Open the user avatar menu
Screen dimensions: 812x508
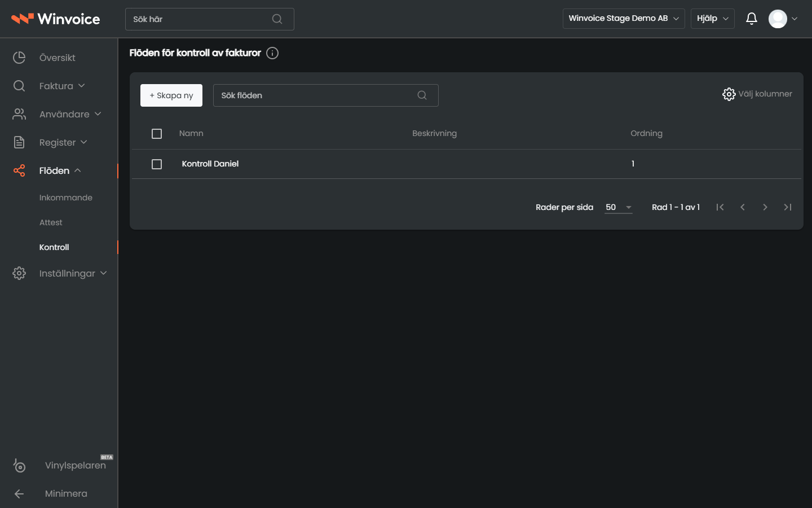(783, 19)
